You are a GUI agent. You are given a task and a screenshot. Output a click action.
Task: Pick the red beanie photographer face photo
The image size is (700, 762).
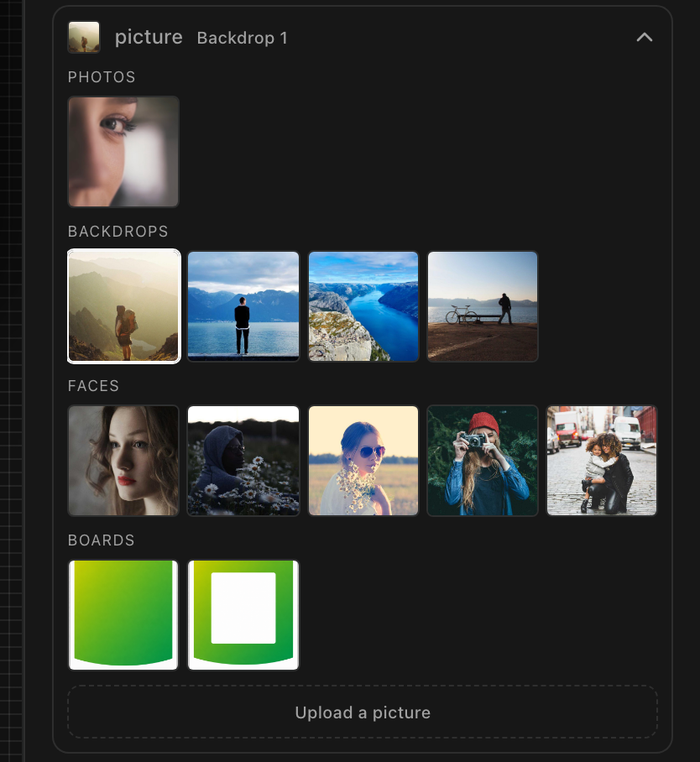pos(483,461)
